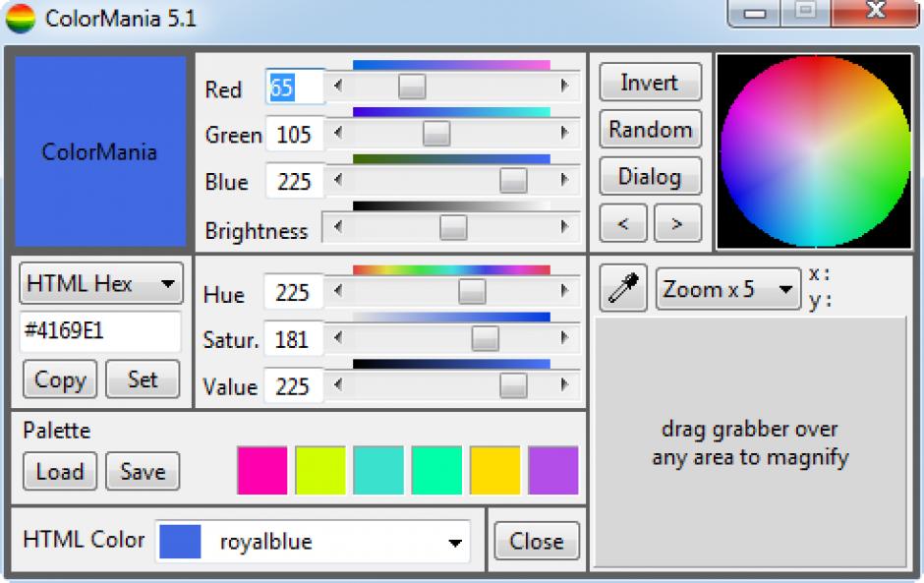Select the Saturation slider thumb
The width and height of the screenshot is (924, 583).
pos(485,338)
